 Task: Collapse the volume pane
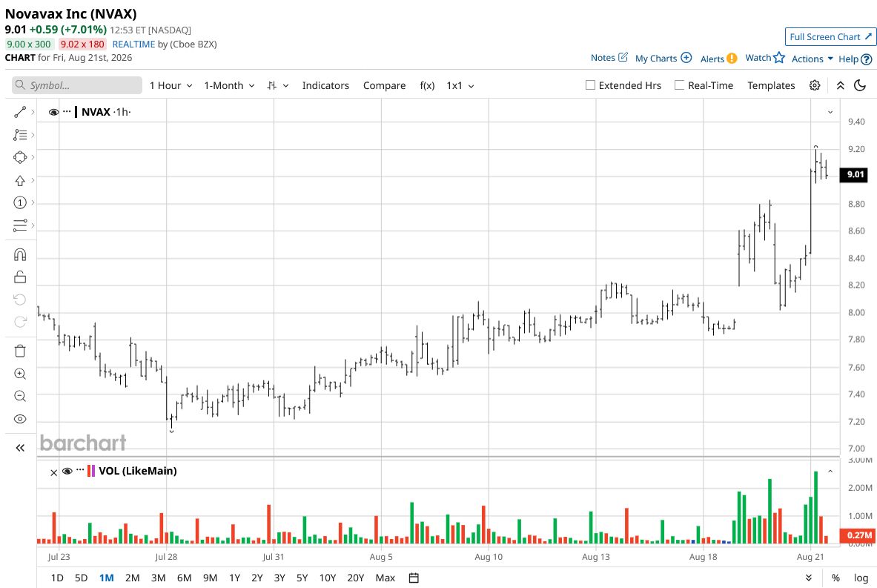[x=830, y=472]
